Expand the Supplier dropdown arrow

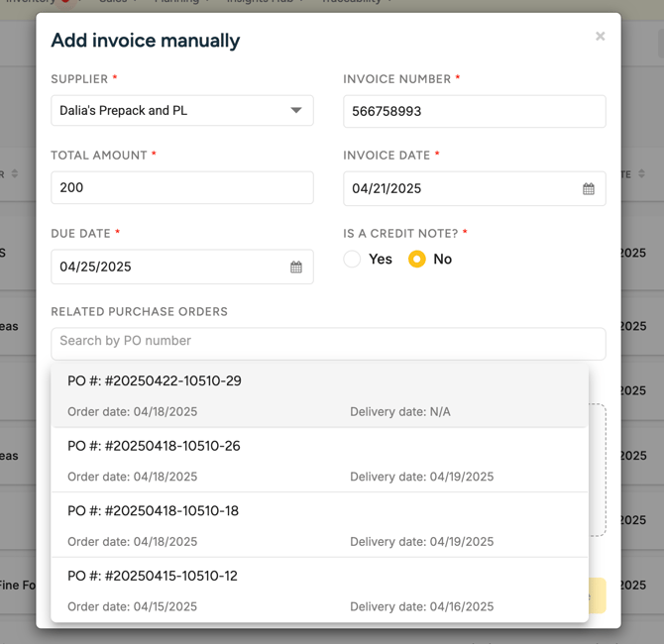[x=296, y=111]
